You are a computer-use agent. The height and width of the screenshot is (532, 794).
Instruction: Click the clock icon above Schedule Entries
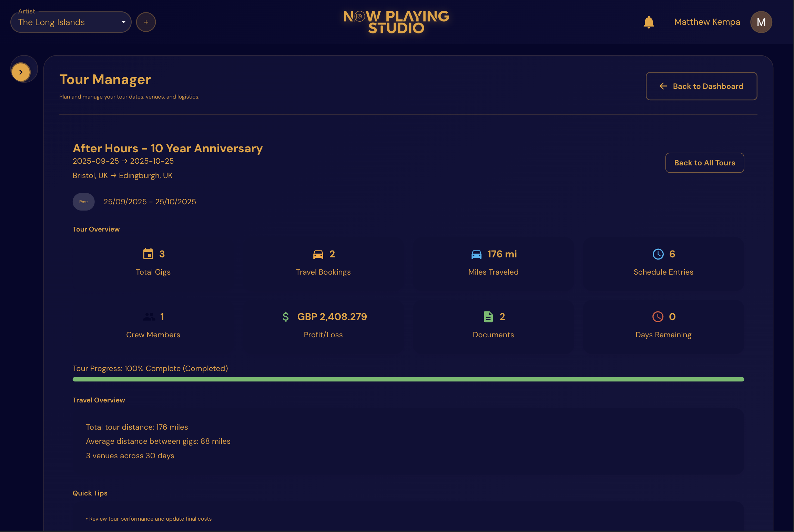pyautogui.click(x=659, y=254)
